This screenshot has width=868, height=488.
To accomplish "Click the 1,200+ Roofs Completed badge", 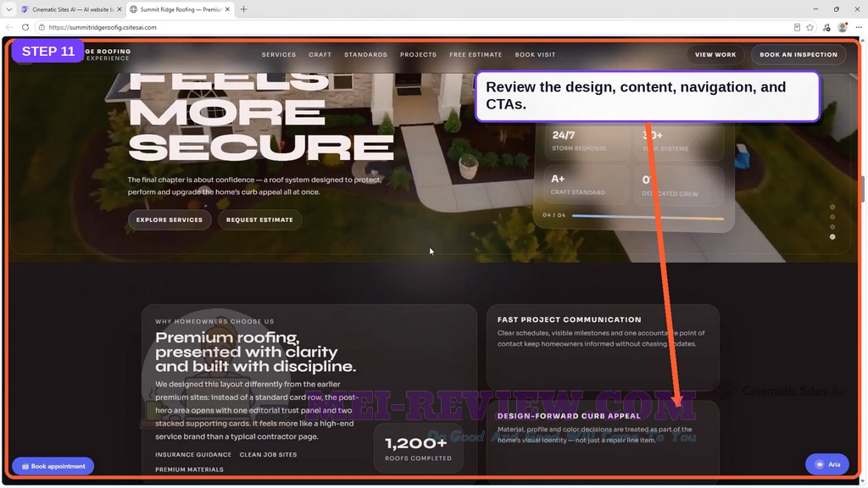I will (x=419, y=448).
